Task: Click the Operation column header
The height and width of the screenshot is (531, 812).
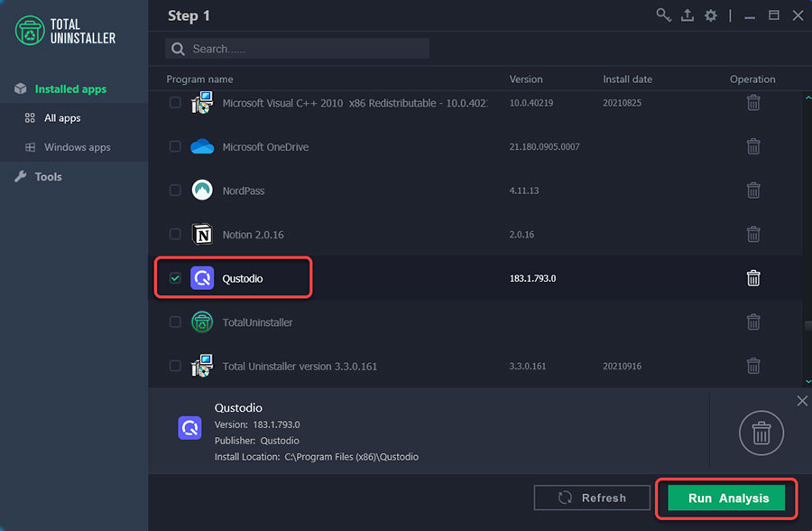Action: coord(752,79)
